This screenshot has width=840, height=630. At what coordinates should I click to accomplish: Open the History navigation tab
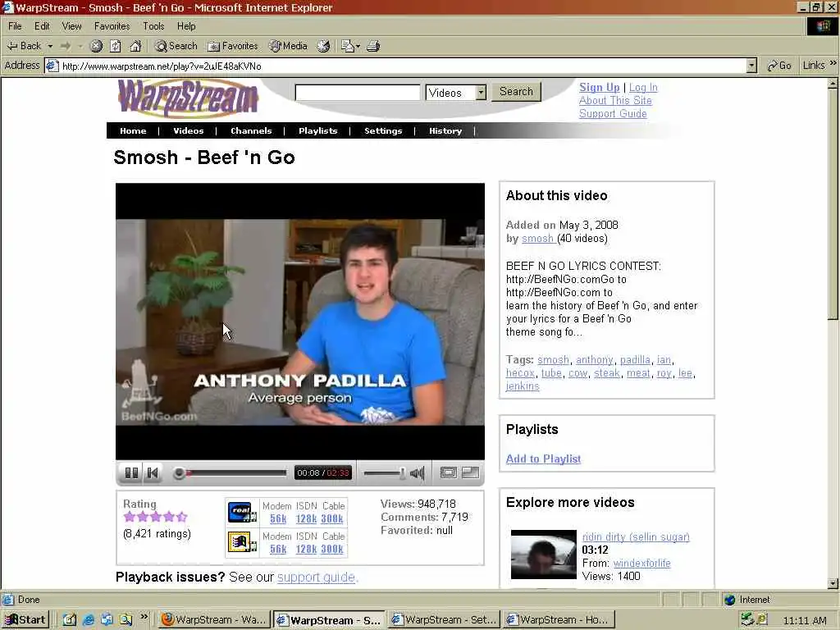coord(445,130)
